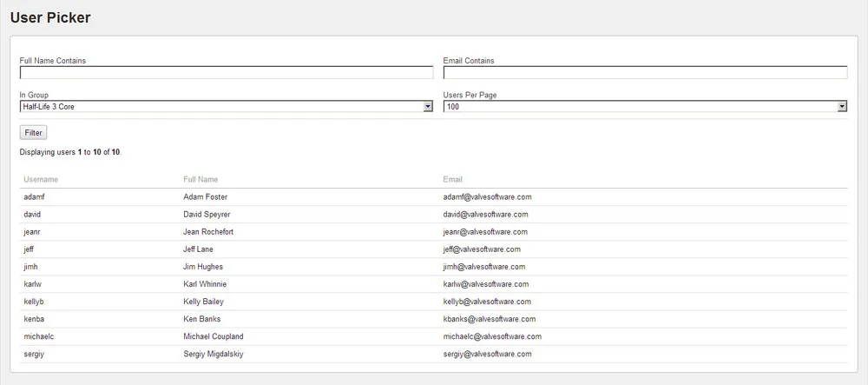The height and width of the screenshot is (385, 868).
Task: Sort by the Username column header
Action: pyautogui.click(x=41, y=179)
